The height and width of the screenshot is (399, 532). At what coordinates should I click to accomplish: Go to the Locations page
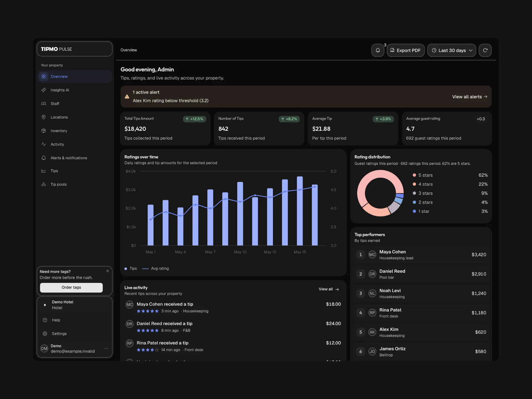pyautogui.click(x=75, y=117)
